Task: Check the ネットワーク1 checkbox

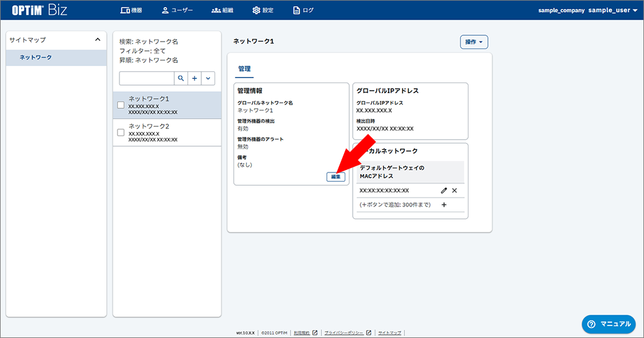Action: pyautogui.click(x=121, y=105)
